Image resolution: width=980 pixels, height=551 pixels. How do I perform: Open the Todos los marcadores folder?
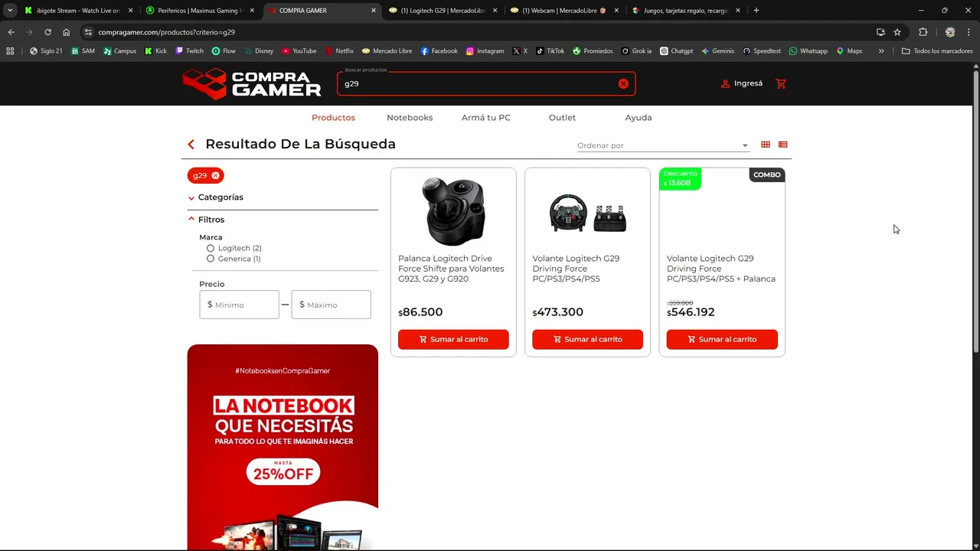click(x=937, y=51)
